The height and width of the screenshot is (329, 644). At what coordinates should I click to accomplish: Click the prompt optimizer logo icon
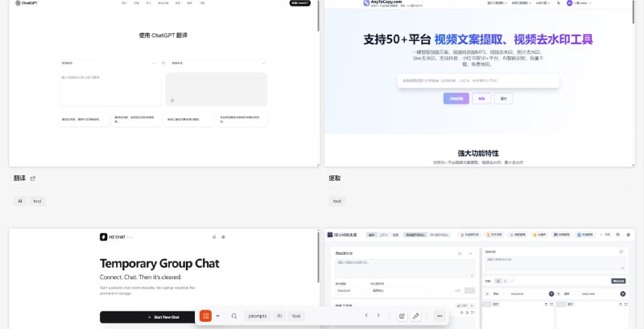(330, 235)
